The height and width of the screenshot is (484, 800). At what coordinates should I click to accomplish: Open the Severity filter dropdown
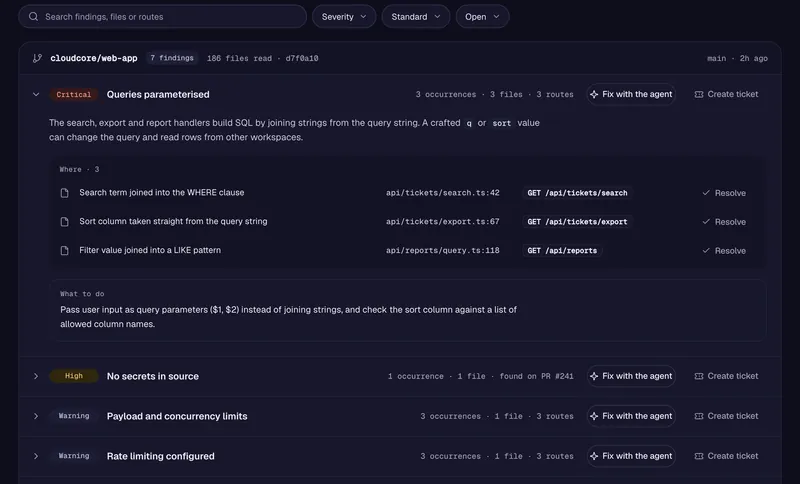click(x=344, y=16)
